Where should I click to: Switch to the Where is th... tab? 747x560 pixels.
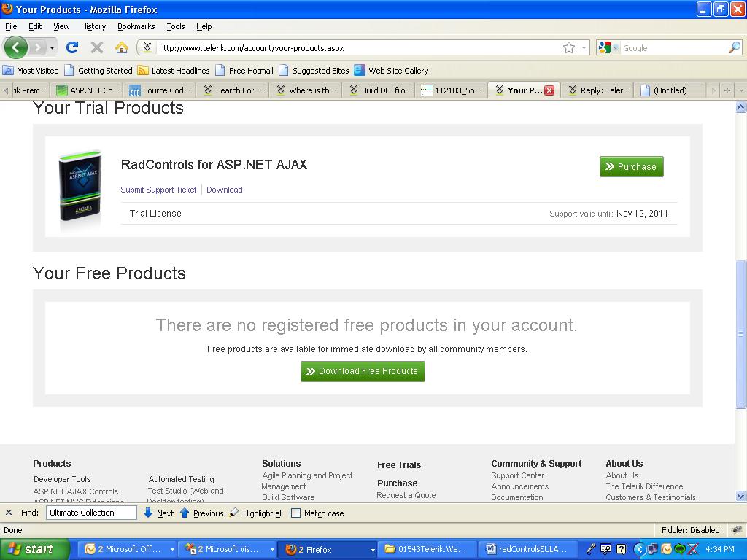(306, 90)
